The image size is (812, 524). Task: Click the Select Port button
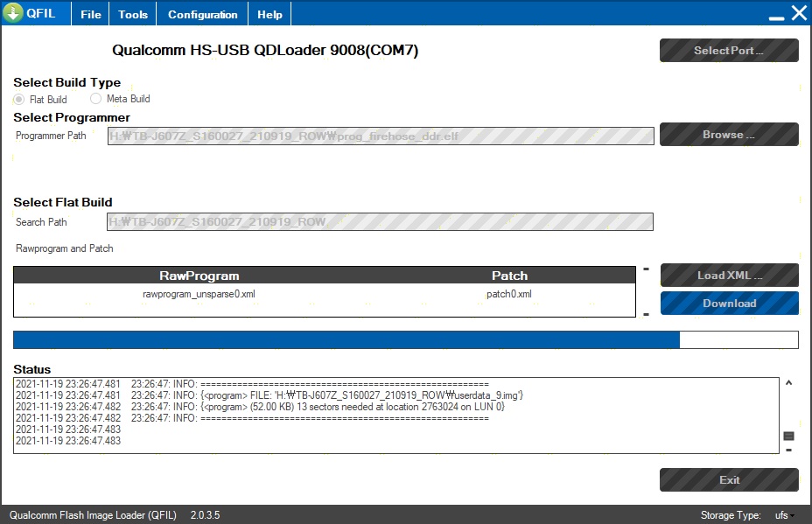[x=729, y=50]
